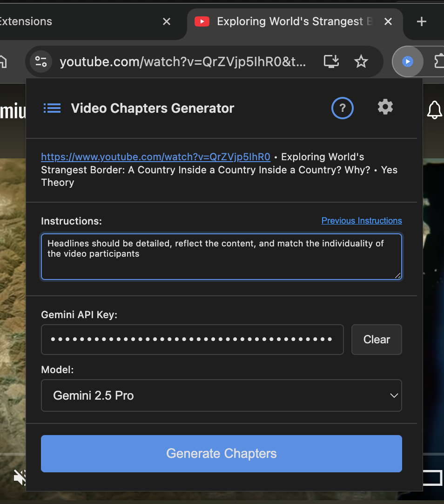
Task: Open the youtube.com/watch?v=QrZVjp5IhR0 video link
Action: (156, 157)
